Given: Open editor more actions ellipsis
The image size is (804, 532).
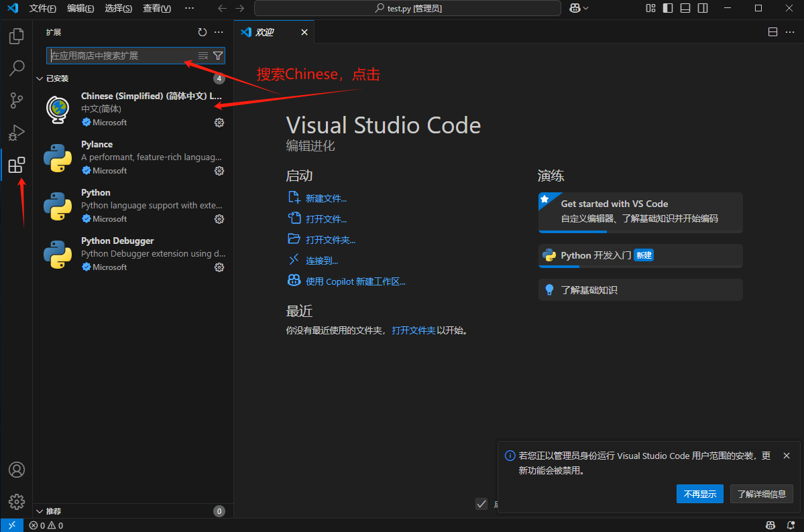Looking at the screenshot, I should pyautogui.click(x=790, y=32).
